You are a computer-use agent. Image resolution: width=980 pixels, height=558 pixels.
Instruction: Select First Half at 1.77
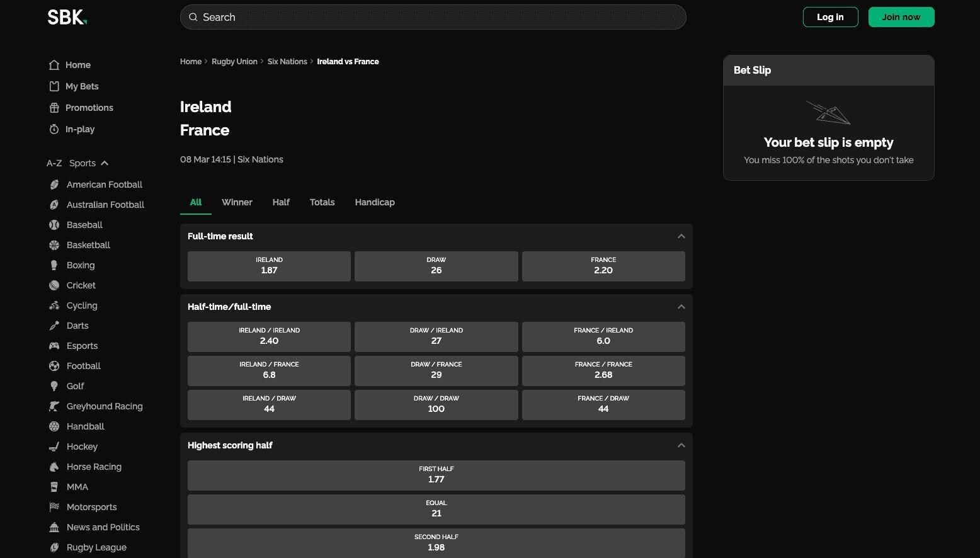tap(436, 475)
